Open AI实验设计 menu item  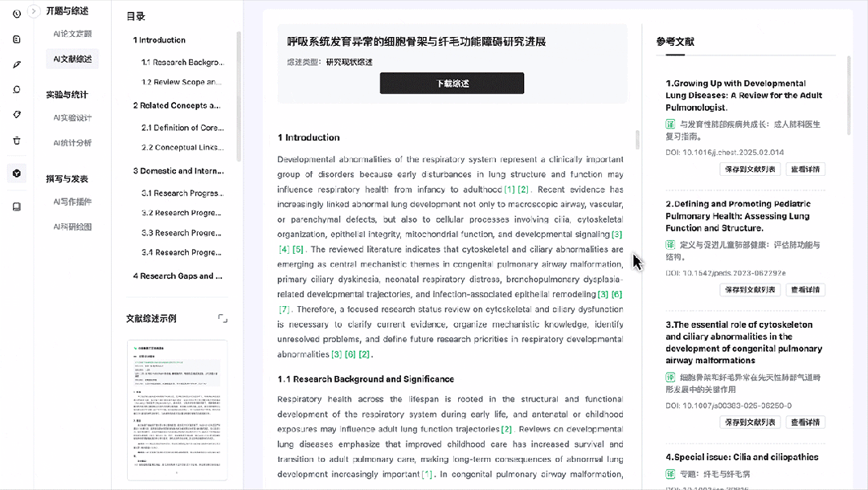pyautogui.click(x=72, y=118)
